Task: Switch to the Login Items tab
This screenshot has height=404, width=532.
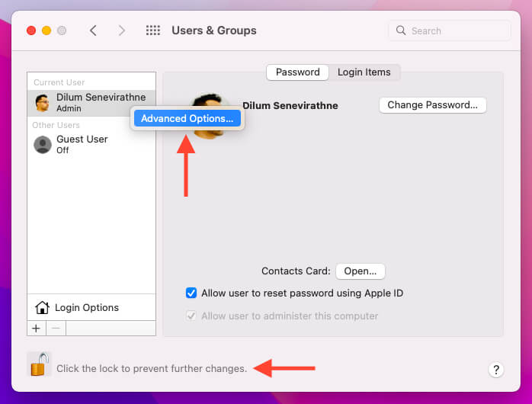Action: click(364, 72)
